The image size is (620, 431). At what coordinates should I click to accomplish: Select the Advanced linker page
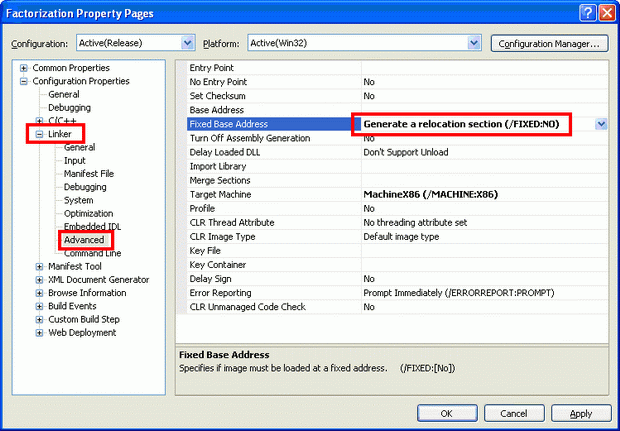(x=84, y=241)
